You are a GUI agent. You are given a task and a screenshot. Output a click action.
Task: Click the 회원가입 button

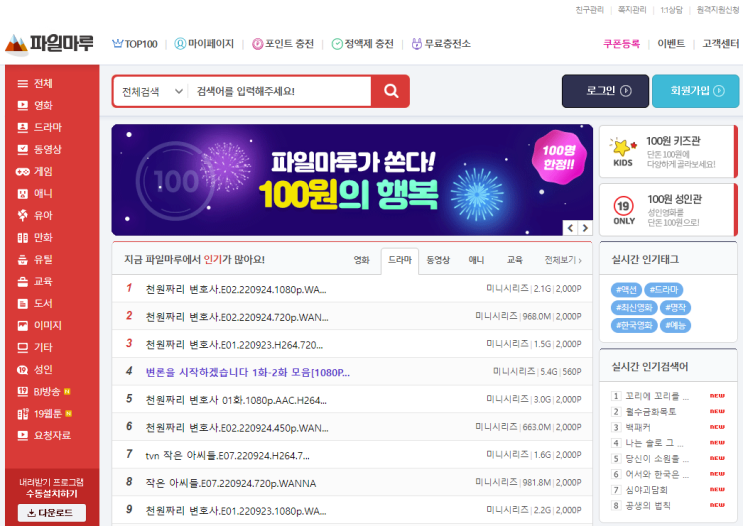click(695, 91)
